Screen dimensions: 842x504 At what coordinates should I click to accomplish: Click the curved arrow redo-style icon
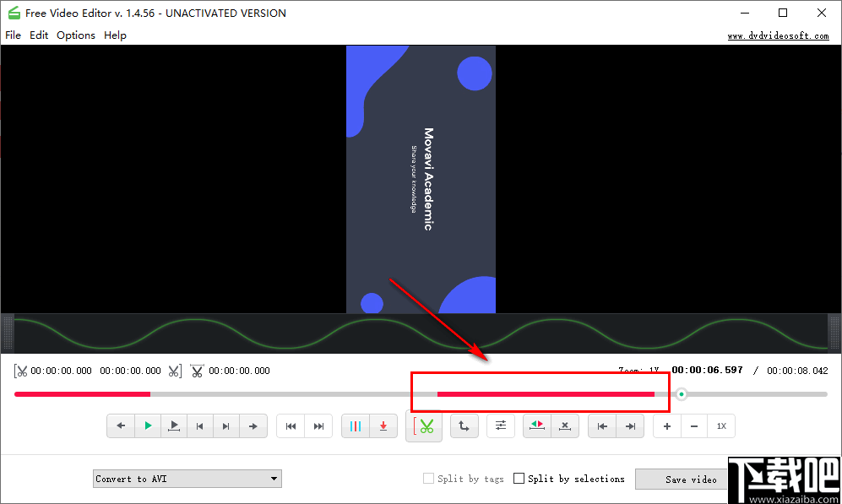point(464,425)
